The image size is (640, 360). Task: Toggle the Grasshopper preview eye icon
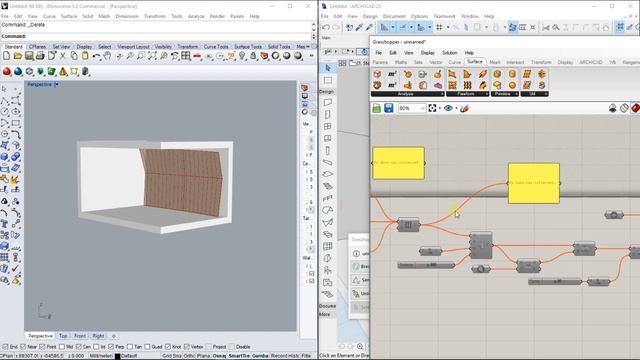point(448,108)
